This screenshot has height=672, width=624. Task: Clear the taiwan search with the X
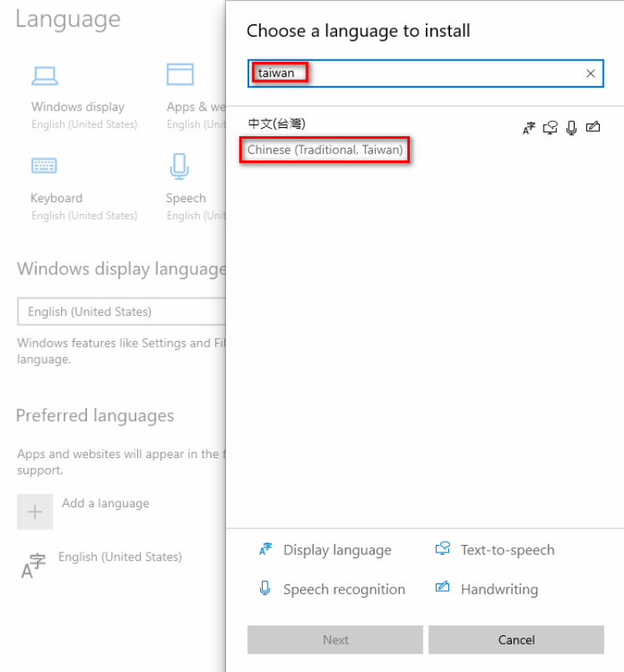coord(591,74)
